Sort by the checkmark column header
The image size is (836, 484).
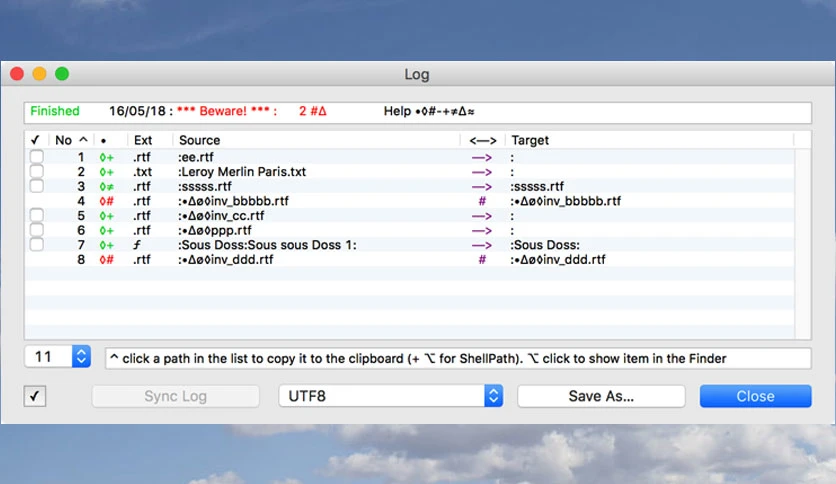tap(35, 140)
